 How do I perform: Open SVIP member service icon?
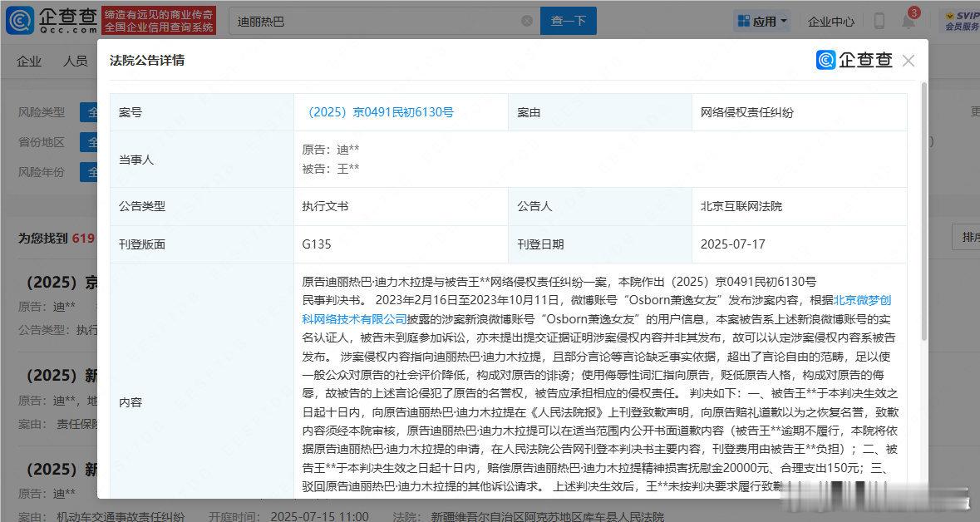coord(962,21)
